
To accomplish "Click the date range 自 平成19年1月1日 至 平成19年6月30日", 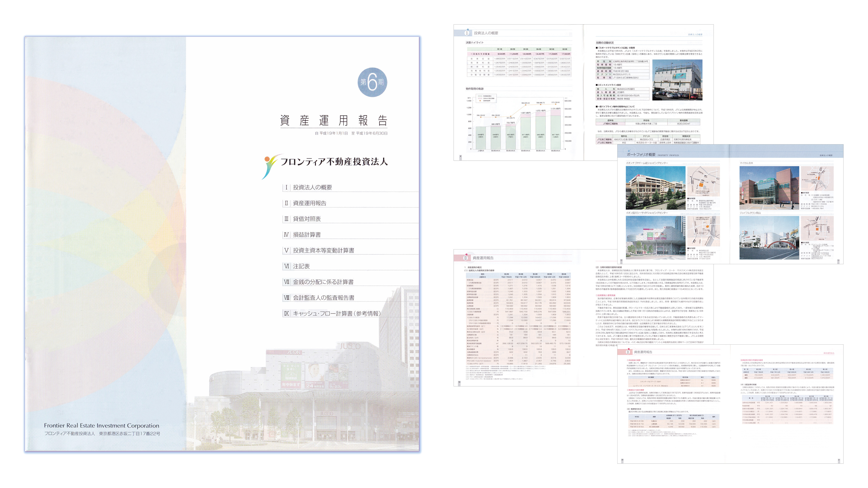I will pyautogui.click(x=351, y=133).
